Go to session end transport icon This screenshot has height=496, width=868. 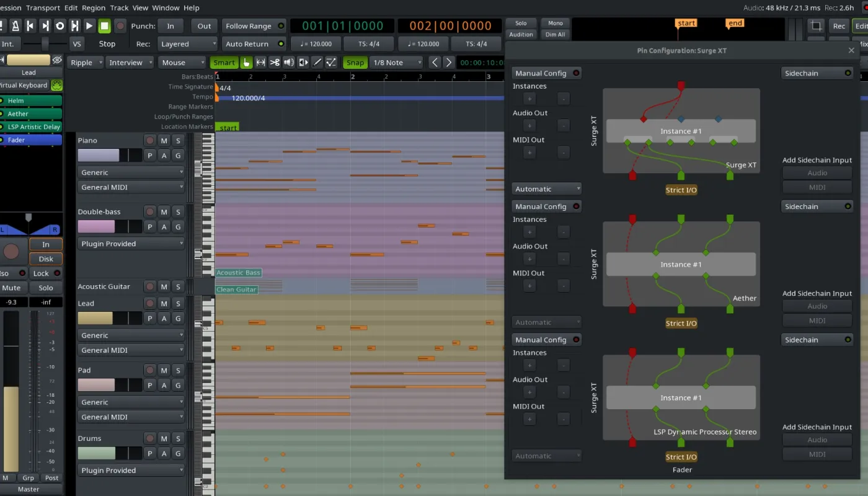(x=45, y=25)
